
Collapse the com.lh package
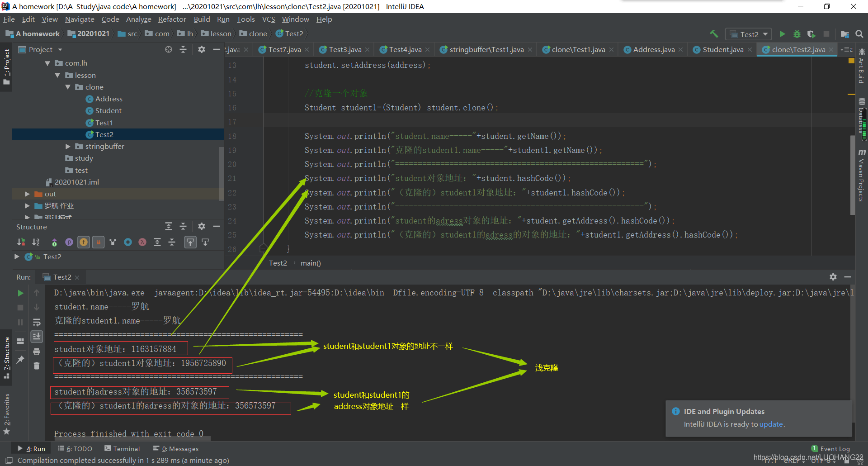(x=48, y=63)
